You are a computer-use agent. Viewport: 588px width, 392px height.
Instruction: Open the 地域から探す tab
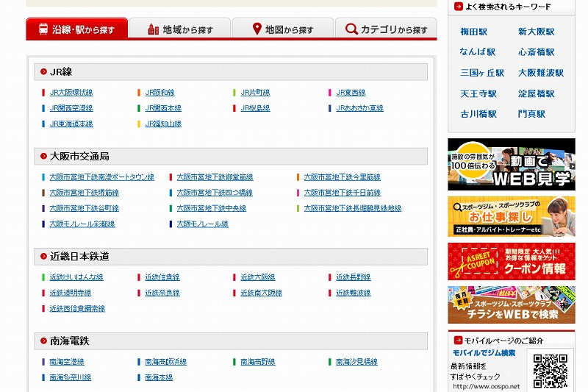(x=180, y=29)
